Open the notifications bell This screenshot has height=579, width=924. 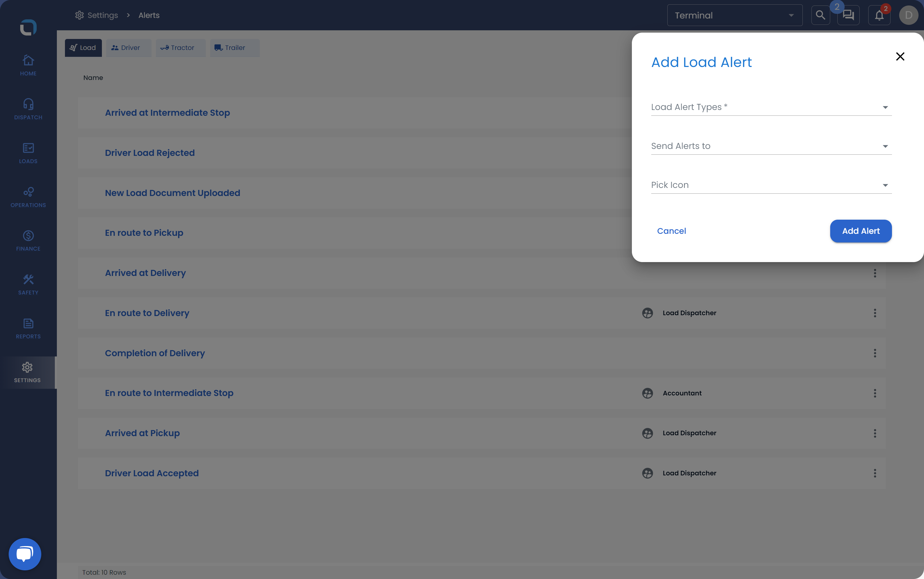(x=879, y=15)
